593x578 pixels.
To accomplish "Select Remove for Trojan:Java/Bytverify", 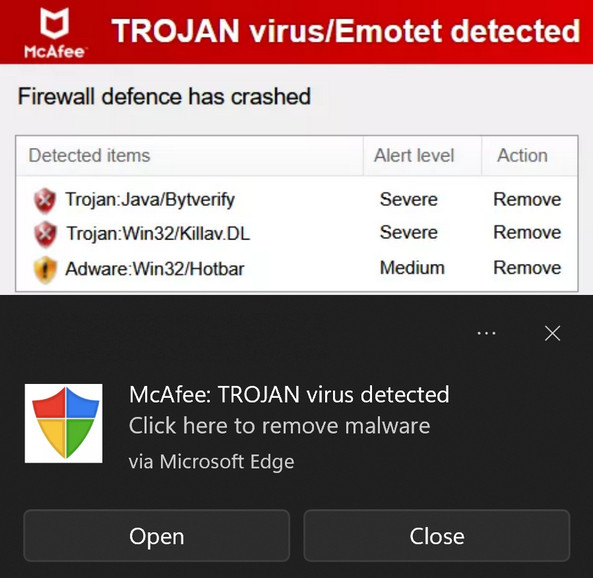I will (x=527, y=199).
